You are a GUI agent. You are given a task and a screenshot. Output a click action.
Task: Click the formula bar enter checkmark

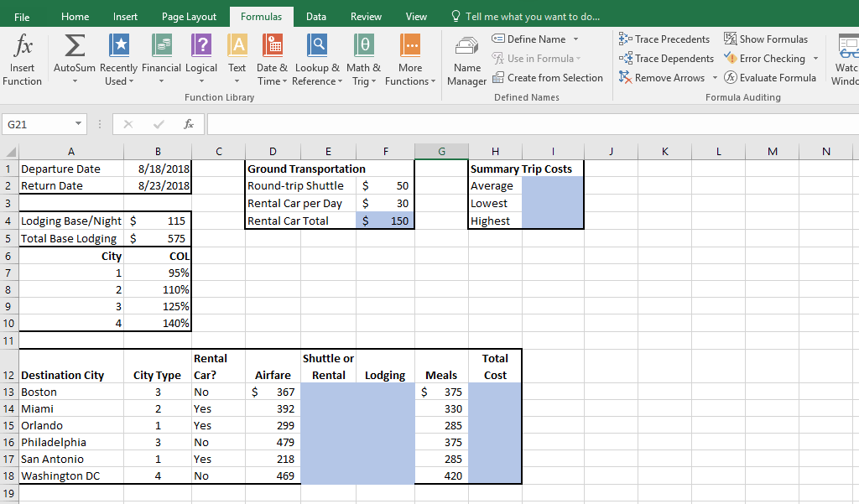click(159, 124)
